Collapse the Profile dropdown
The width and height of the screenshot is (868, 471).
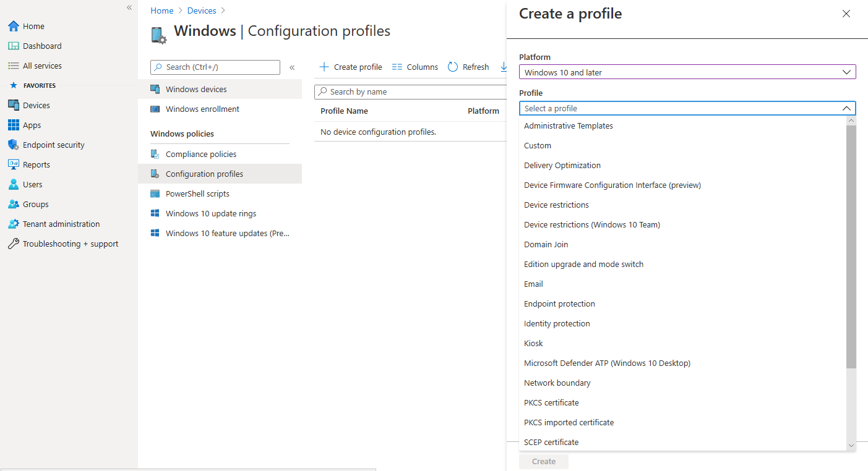point(846,108)
